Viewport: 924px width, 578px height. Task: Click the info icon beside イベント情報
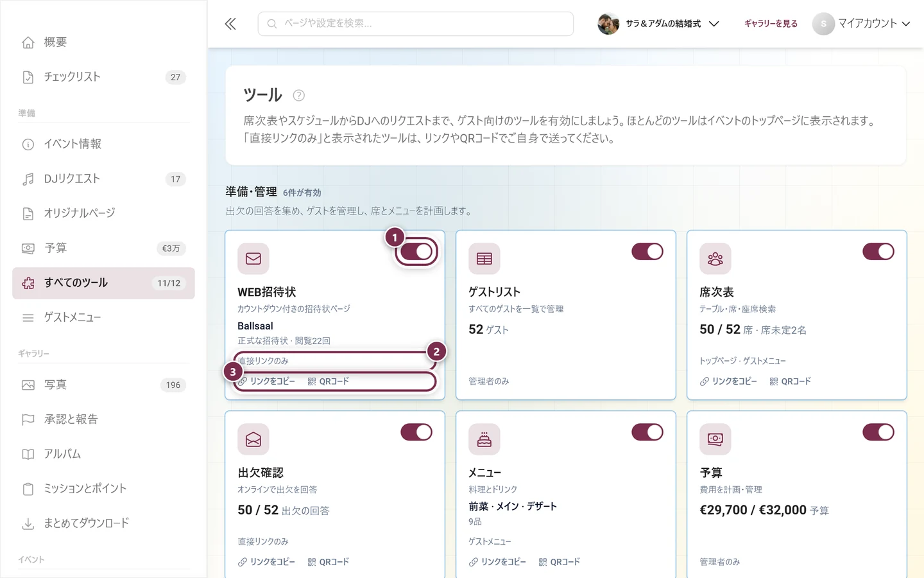click(28, 144)
